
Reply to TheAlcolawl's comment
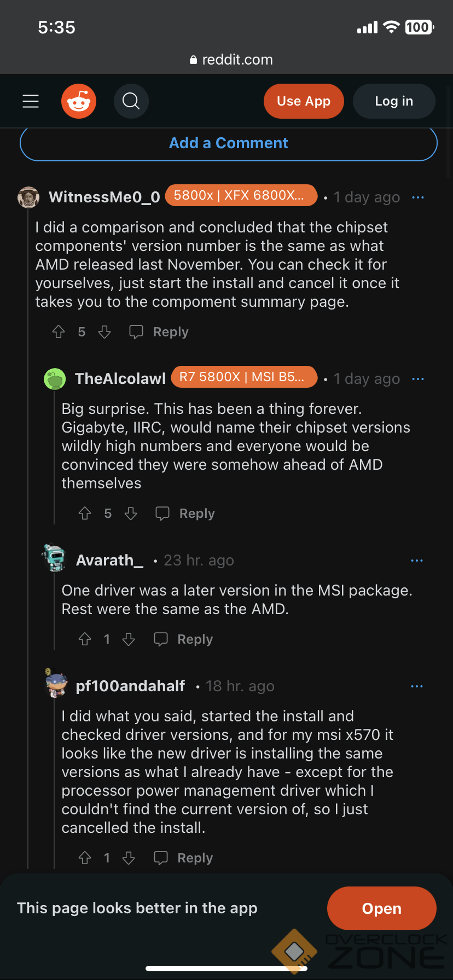pos(186,514)
